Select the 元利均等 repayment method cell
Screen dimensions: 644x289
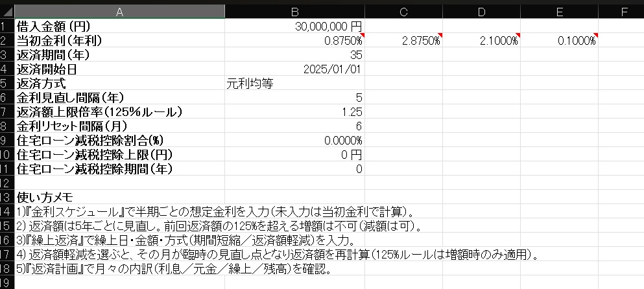(x=294, y=84)
